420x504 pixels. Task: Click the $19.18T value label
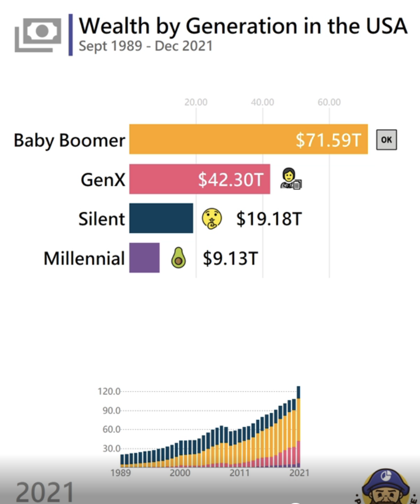[269, 219]
